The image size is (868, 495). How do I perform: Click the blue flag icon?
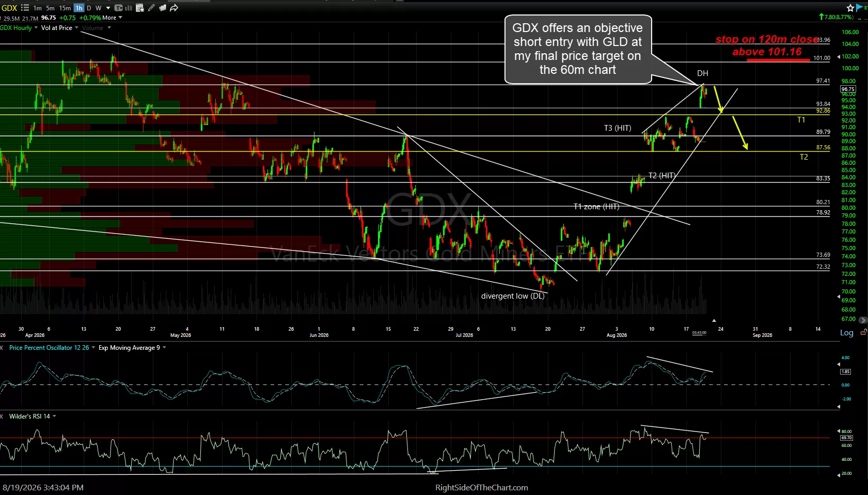coord(860,7)
